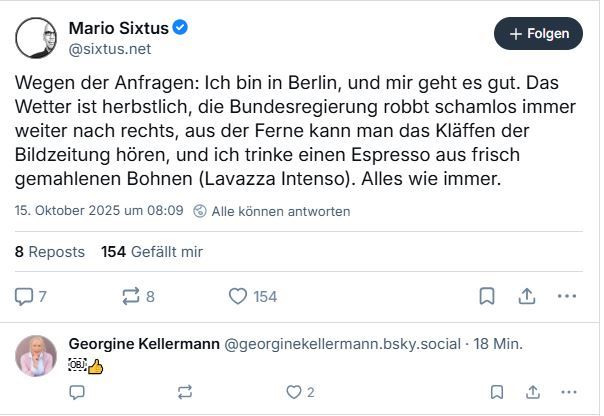The height and width of the screenshot is (416, 604).
Task: Like Georgine Kellermann's reply with 2 likes
Action: 294,393
